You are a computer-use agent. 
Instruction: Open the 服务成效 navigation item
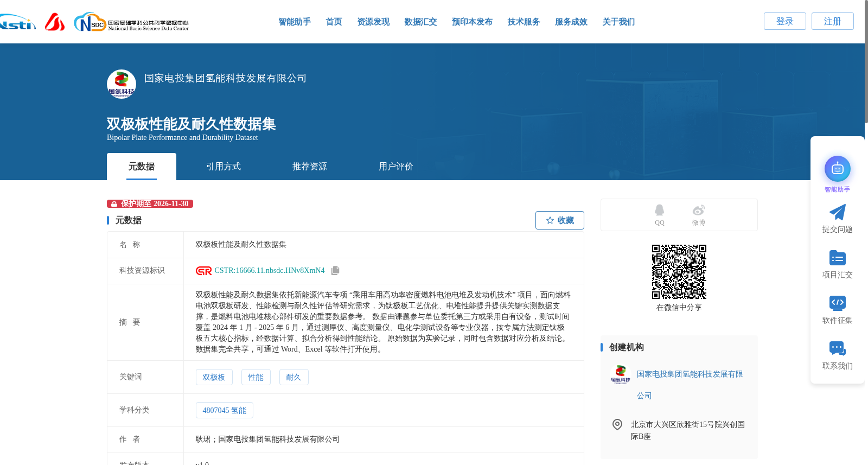point(571,22)
